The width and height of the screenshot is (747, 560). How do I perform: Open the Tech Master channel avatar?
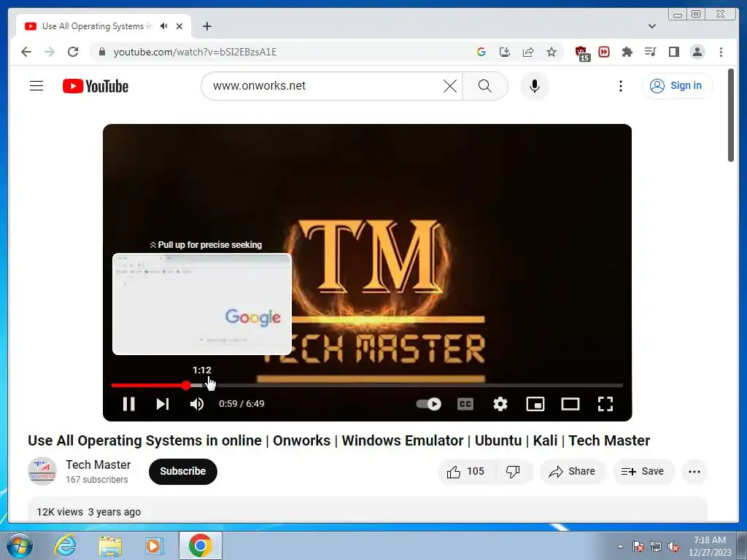click(42, 471)
